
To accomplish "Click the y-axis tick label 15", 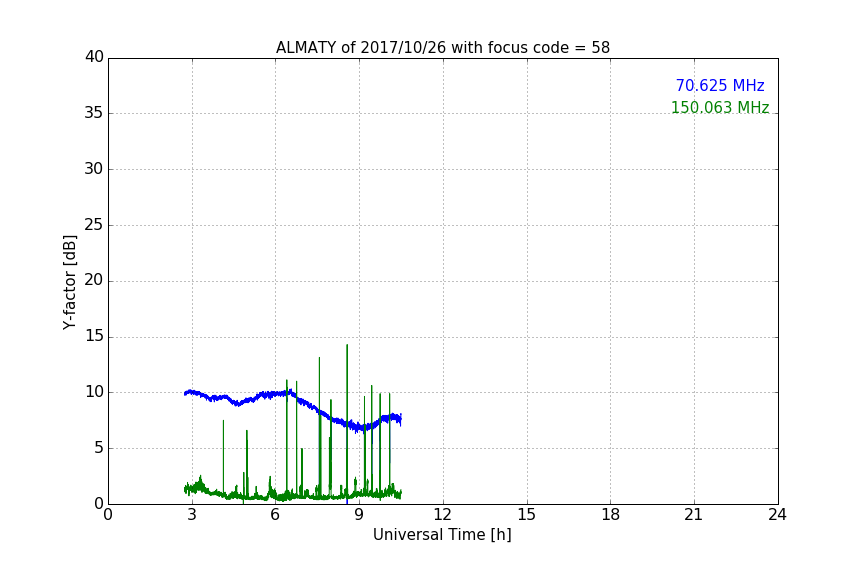I will 94,336.
